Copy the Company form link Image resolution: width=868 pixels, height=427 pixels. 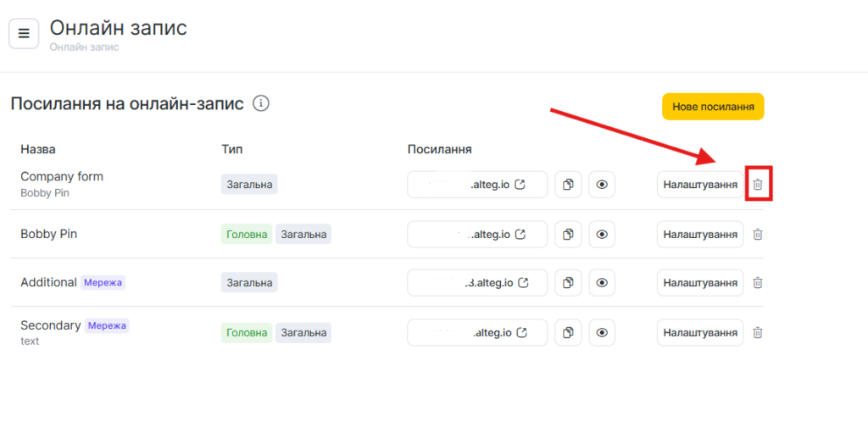click(x=569, y=185)
